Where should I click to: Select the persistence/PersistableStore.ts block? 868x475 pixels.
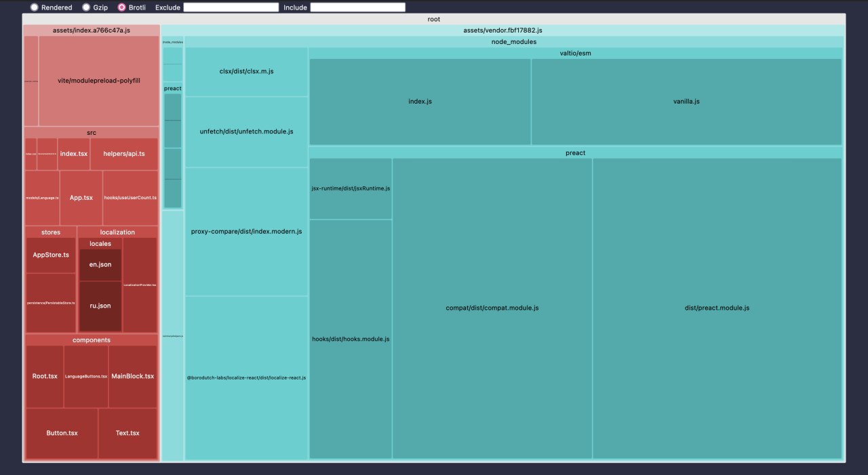51,303
